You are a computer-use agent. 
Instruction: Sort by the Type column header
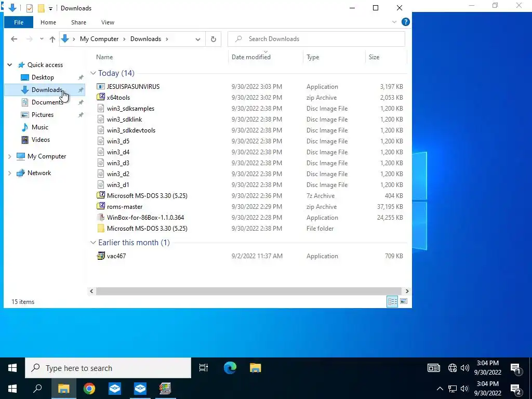coord(312,57)
